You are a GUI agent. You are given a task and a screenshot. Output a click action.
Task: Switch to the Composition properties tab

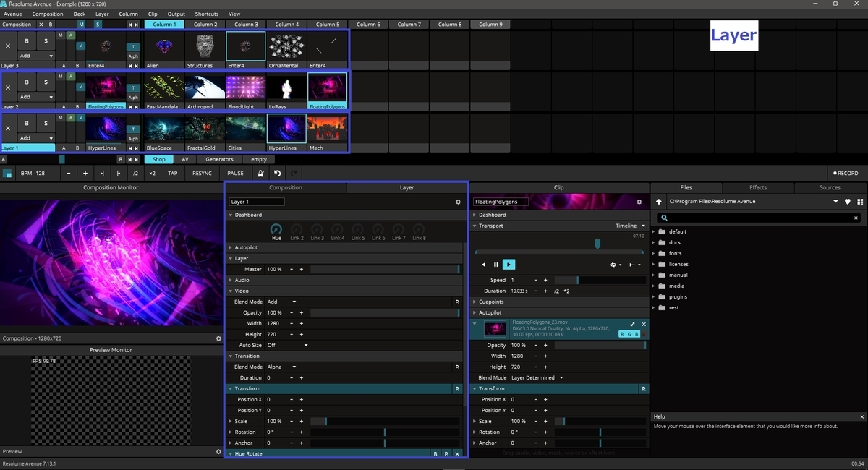[x=286, y=187]
